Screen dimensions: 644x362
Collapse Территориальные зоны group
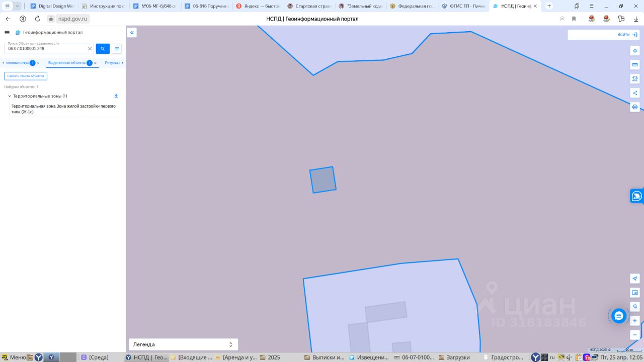tap(9, 96)
